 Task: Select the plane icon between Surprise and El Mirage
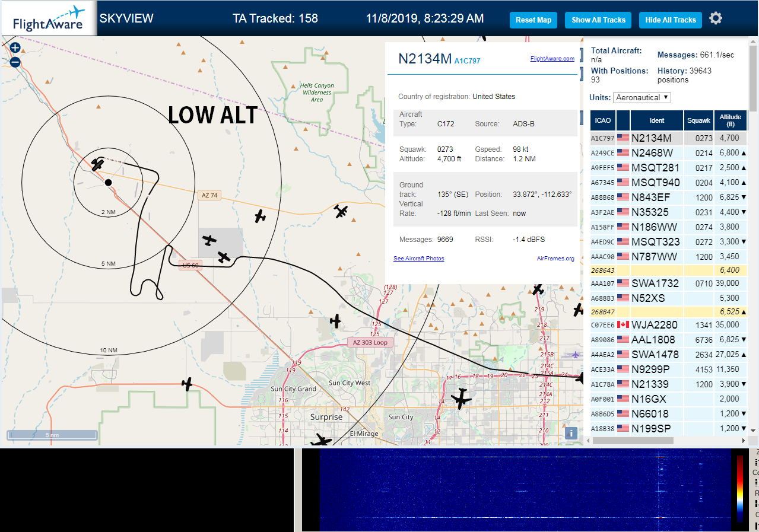(321, 439)
